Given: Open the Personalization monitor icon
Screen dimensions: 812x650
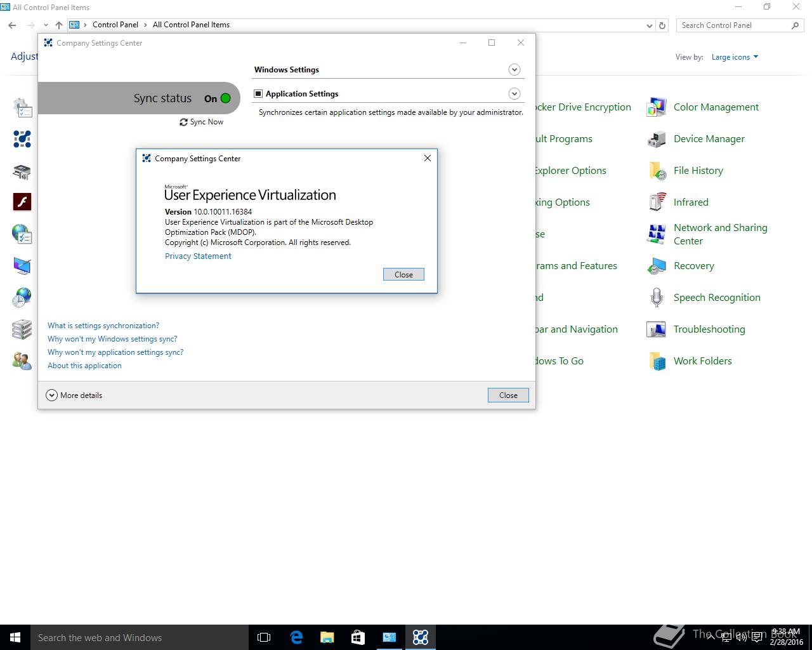Looking at the screenshot, I should pos(22,266).
